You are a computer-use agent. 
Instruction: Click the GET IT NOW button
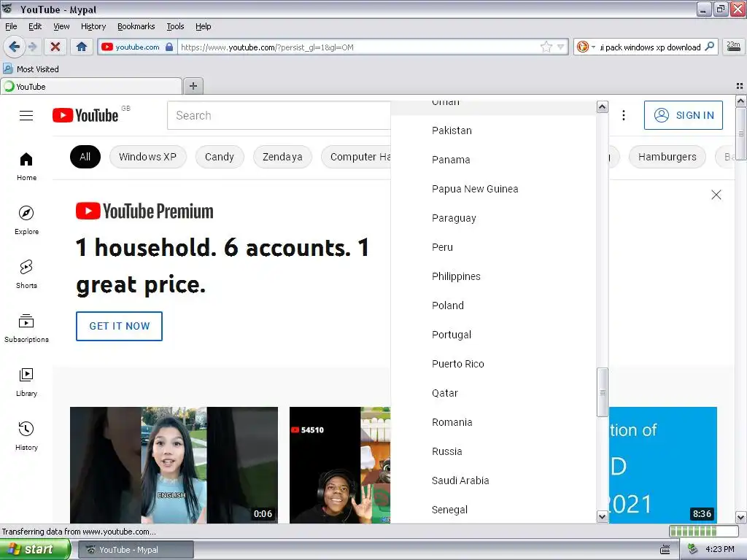pyautogui.click(x=119, y=326)
